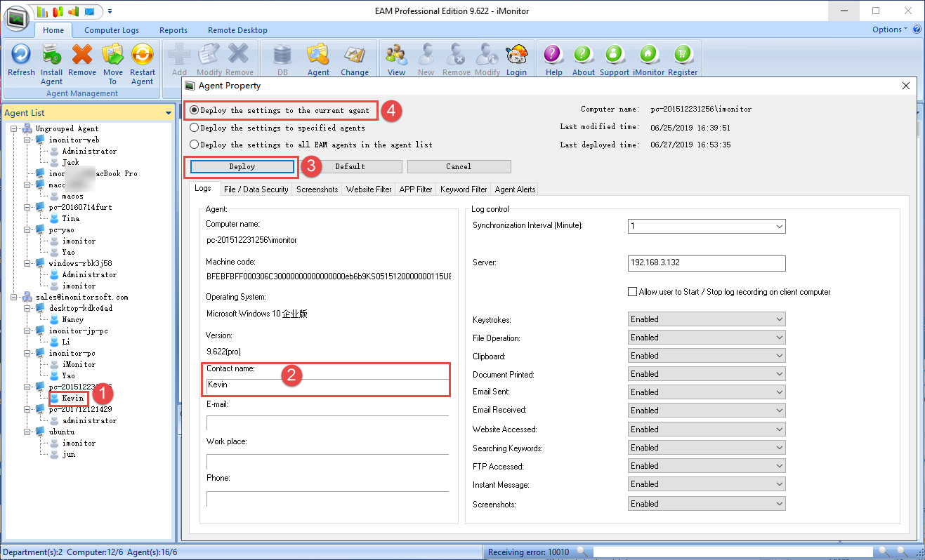Open the Options menu

pos(890,29)
